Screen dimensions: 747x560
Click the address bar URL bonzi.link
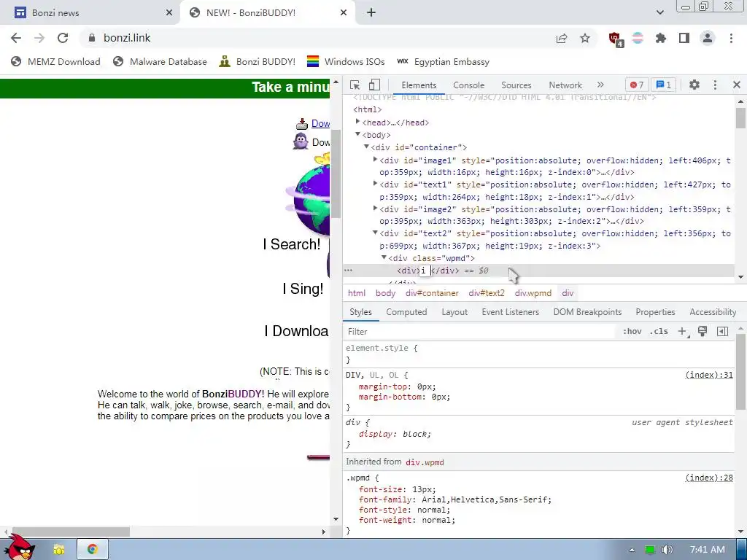click(x=127, y=38)
